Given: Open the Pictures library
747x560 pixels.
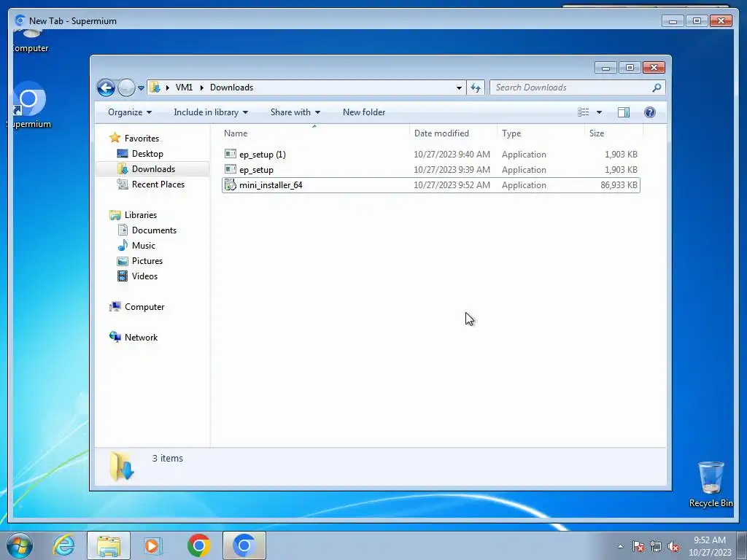Looking at the screenshot, I should (x=147, y=261).
